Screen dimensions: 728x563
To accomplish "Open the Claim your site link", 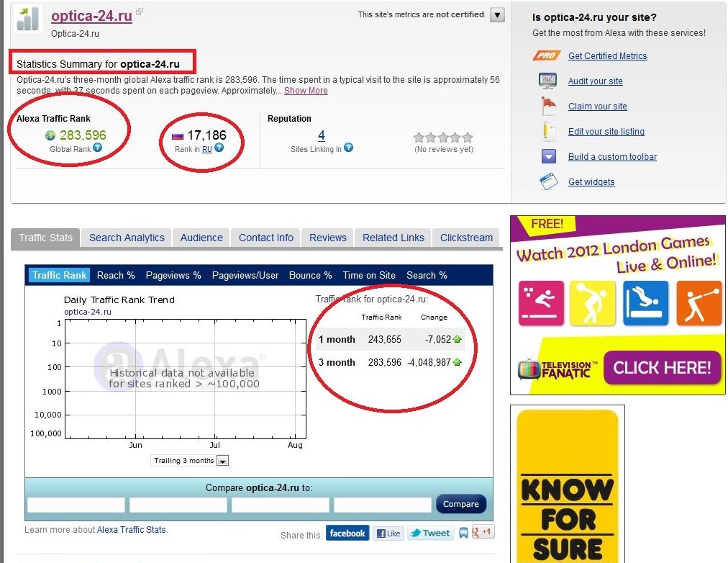I will [x=598, y=107].
